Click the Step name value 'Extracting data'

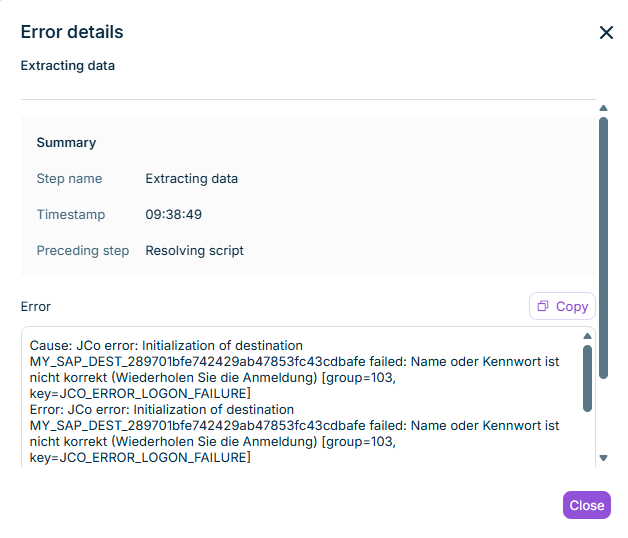pos(191,179)
